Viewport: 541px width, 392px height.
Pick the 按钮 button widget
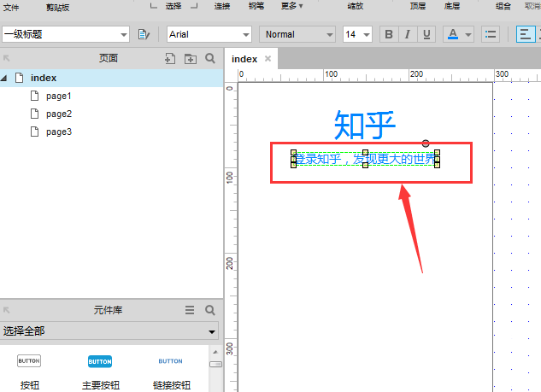tap(29, 372)
